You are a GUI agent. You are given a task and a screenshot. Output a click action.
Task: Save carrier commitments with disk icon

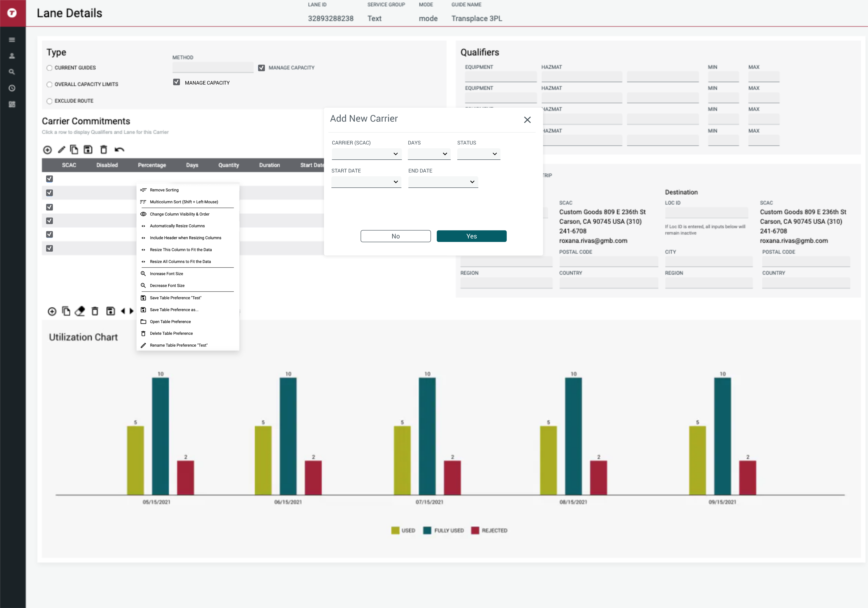[x=88, y=150]
